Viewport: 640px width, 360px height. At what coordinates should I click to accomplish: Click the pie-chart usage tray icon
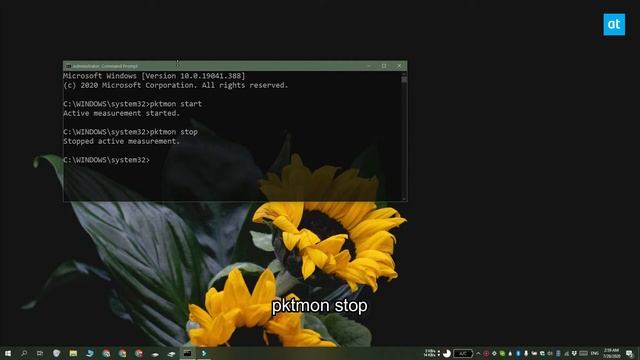447,353
